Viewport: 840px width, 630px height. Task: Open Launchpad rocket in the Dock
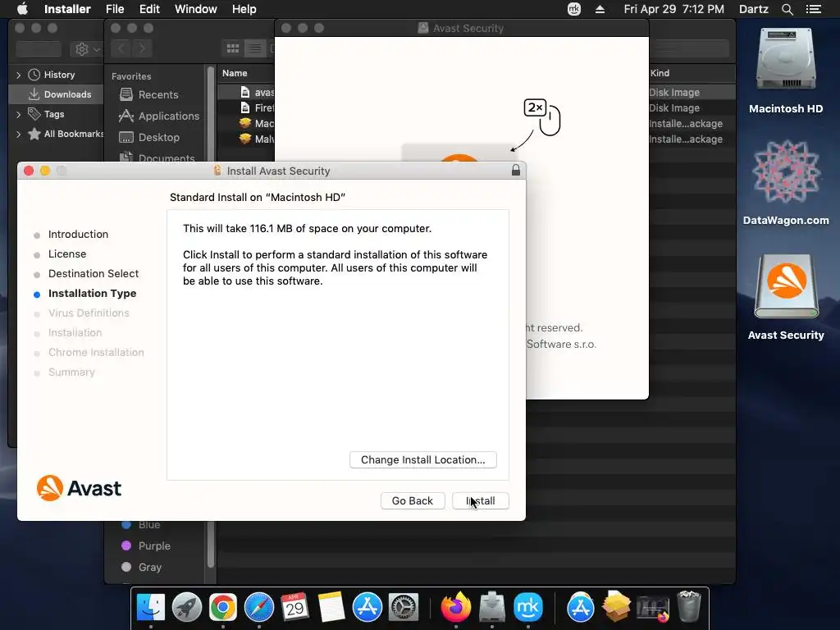pyautogui.click(x=187, y=607)
